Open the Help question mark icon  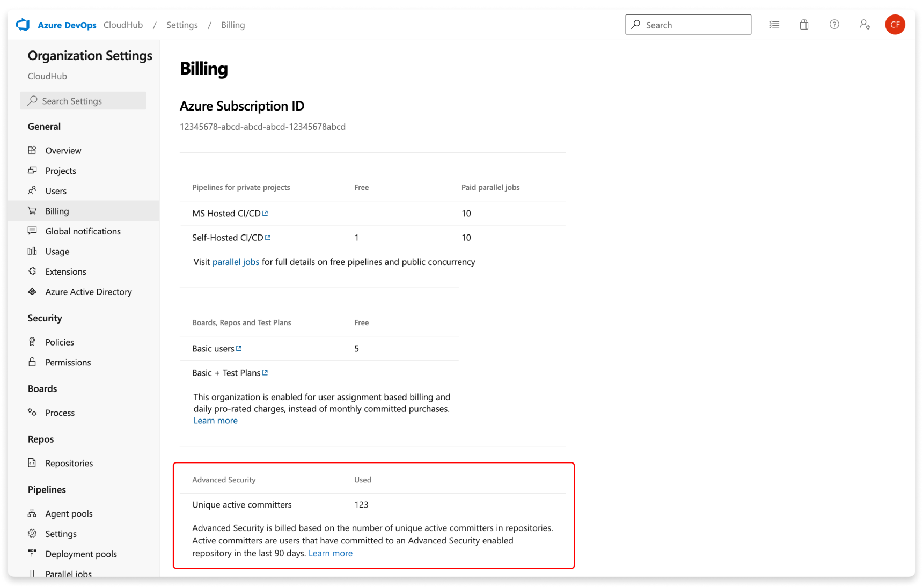coord(834,24)
